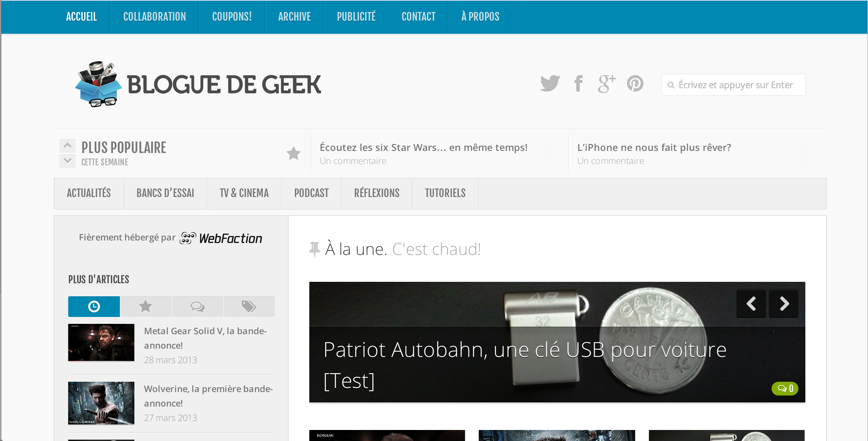Open the Publicité menu item
The width and height of the screenshot is (868, 441).
(x=356, y=17)
